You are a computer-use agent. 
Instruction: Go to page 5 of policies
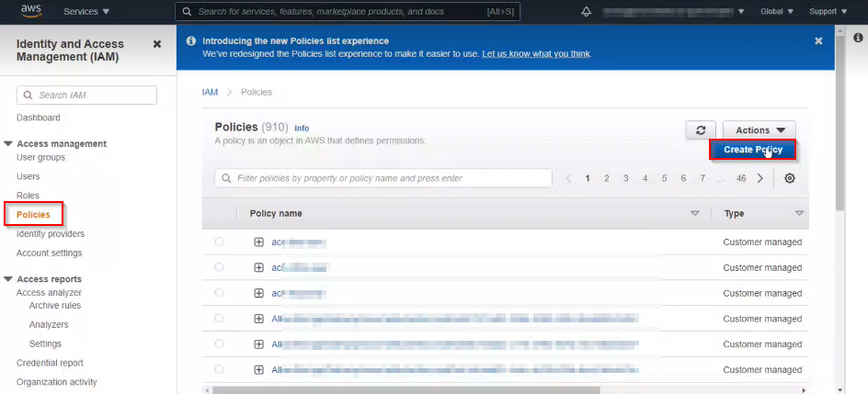(x=664, y=178)
